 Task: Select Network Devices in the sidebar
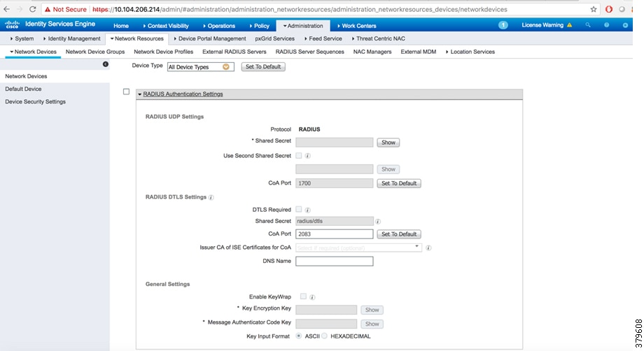(26, 76)
